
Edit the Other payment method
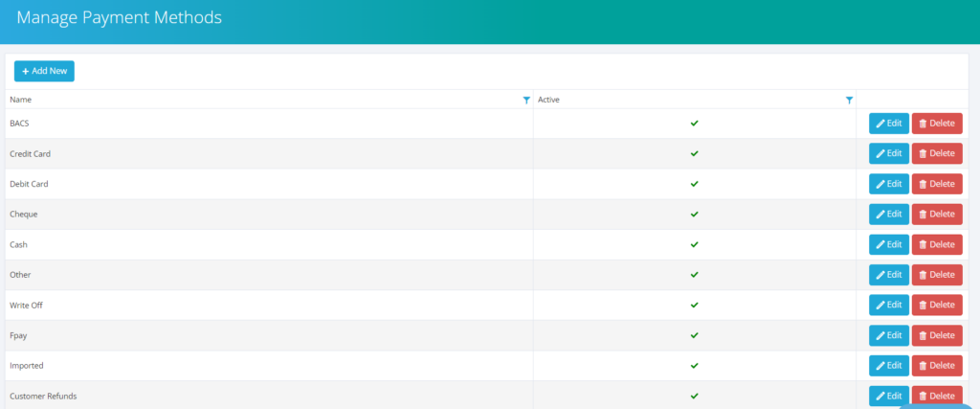click(889, 275)
